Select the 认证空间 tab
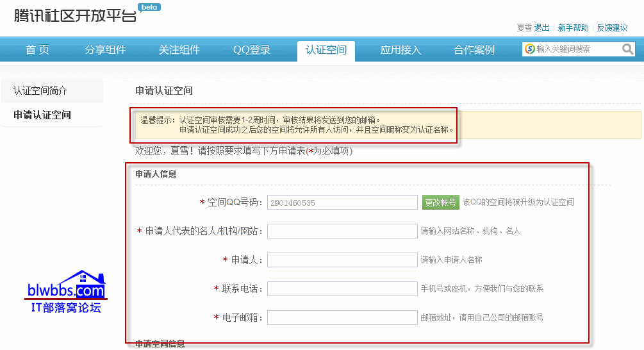The width and height of the screenshot is (644, 350). 326,51
